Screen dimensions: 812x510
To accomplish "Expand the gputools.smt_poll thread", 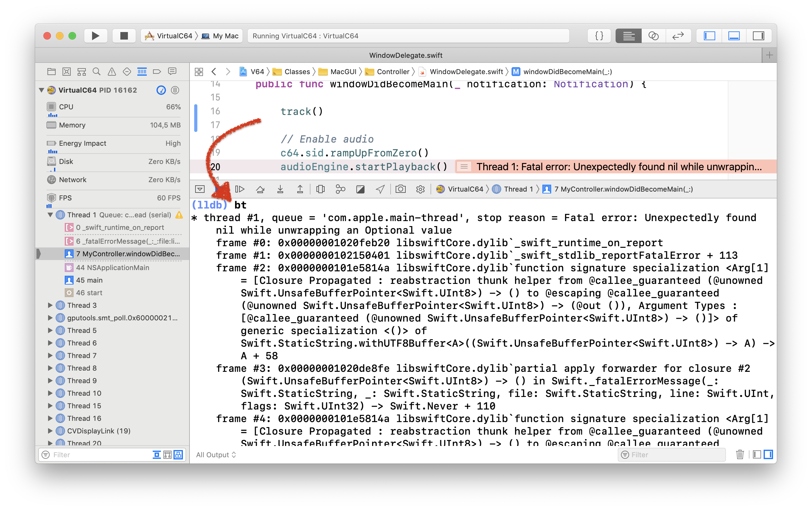I will (x=50, y=318).
